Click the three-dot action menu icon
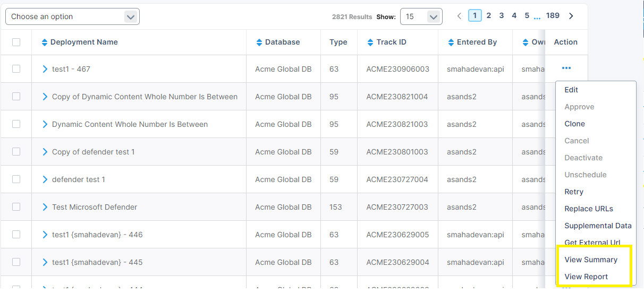644x293 pixels. click(x=566, y=68)
